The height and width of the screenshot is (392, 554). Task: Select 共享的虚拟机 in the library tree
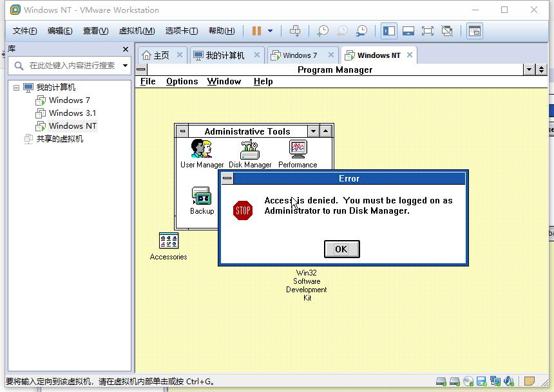tap(60, 139)
